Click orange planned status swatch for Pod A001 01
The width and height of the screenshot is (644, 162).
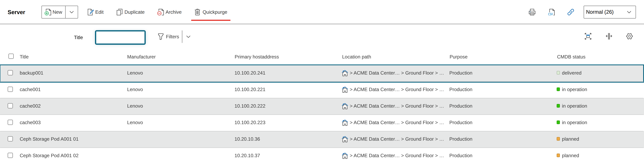coord(558,139)
